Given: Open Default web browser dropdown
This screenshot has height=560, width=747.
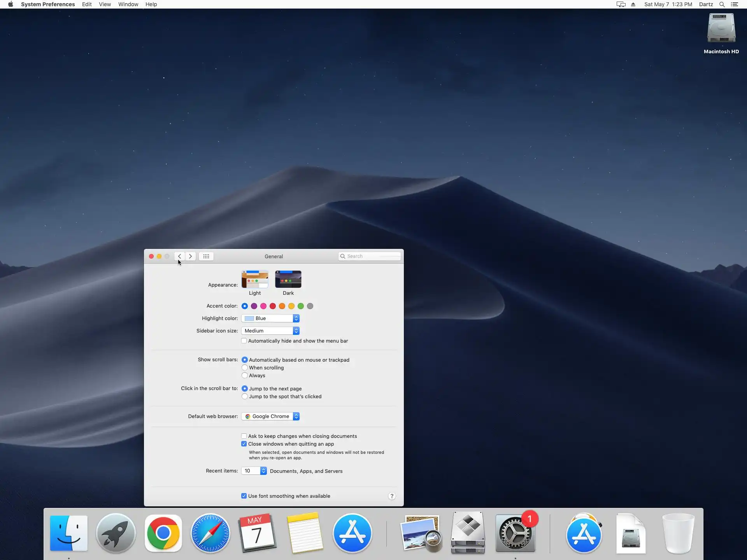Looking at the screenshot, I should [270, 416].
